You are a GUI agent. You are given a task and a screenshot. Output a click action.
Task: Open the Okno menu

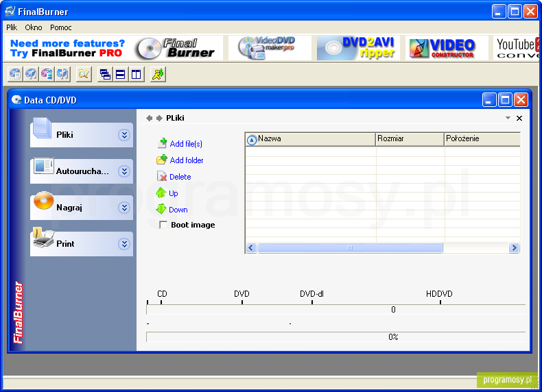pyautogui.click(x=34, y=27)
